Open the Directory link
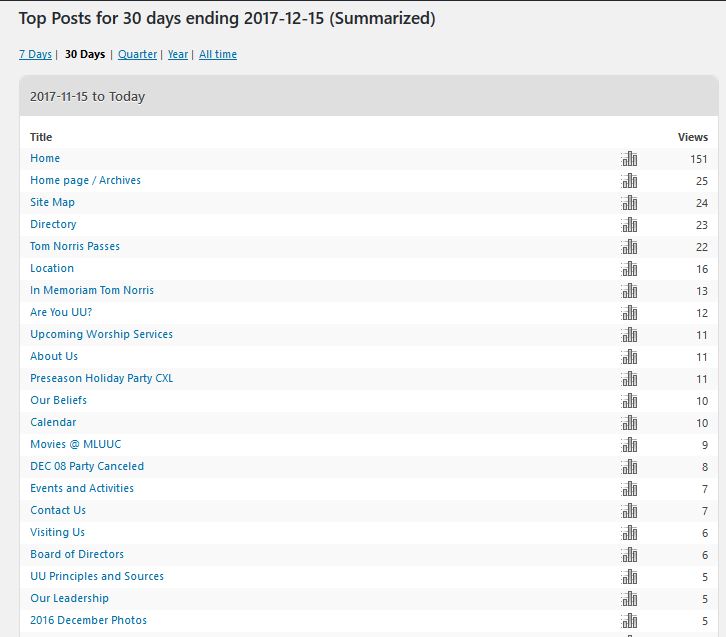 pos(53,224)
